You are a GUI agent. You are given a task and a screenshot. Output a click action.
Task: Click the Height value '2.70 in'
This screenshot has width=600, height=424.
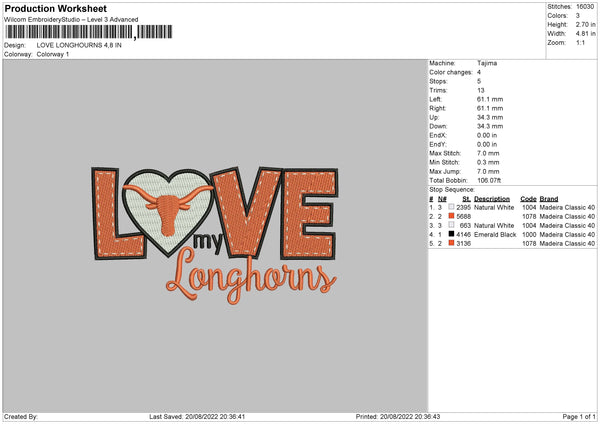[x=585, y=24]
